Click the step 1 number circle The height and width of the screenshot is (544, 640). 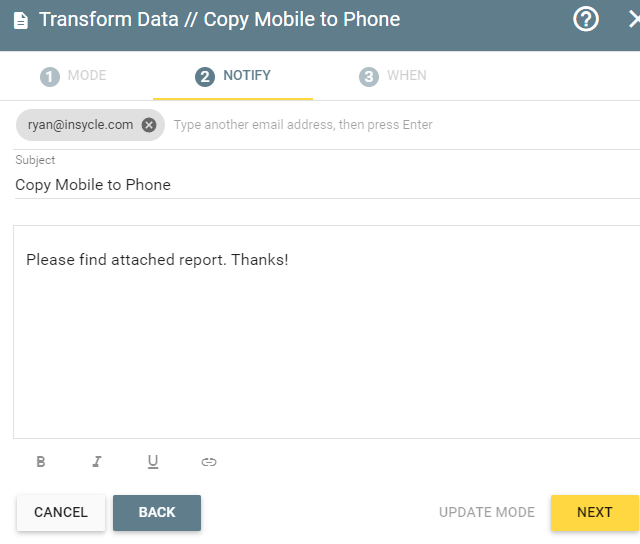click(50, 77)
